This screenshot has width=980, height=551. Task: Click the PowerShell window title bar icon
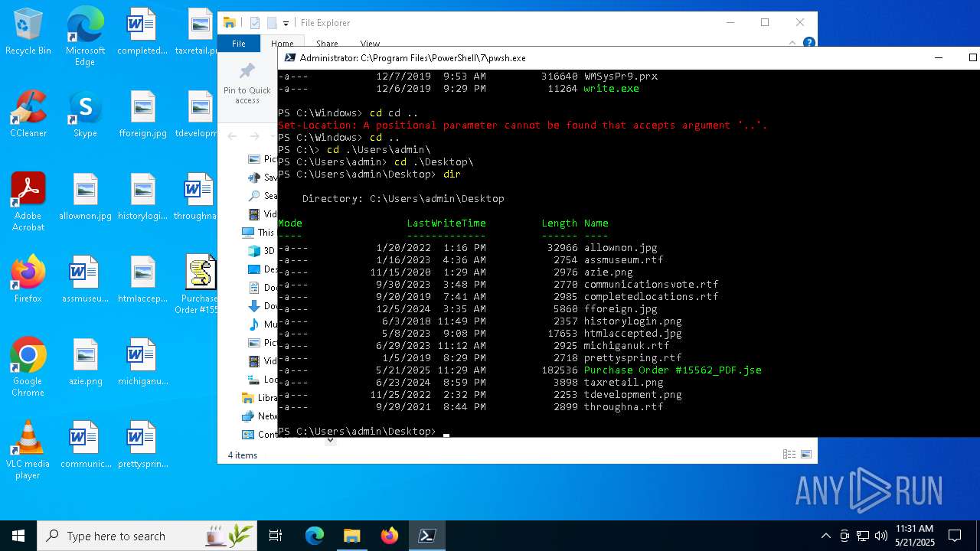tap(290, 57)
